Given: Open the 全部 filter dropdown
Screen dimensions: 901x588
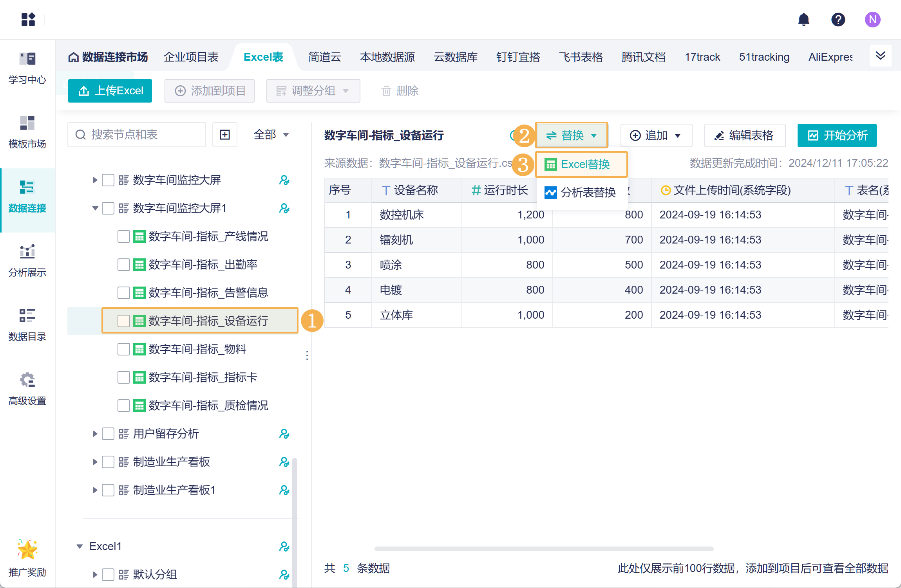Looking at the screenshot, I should (271, 135).
